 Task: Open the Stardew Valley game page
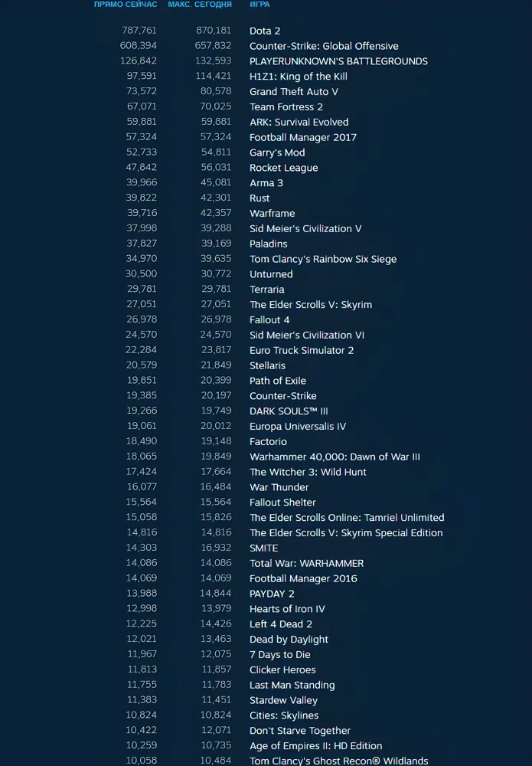283,700
